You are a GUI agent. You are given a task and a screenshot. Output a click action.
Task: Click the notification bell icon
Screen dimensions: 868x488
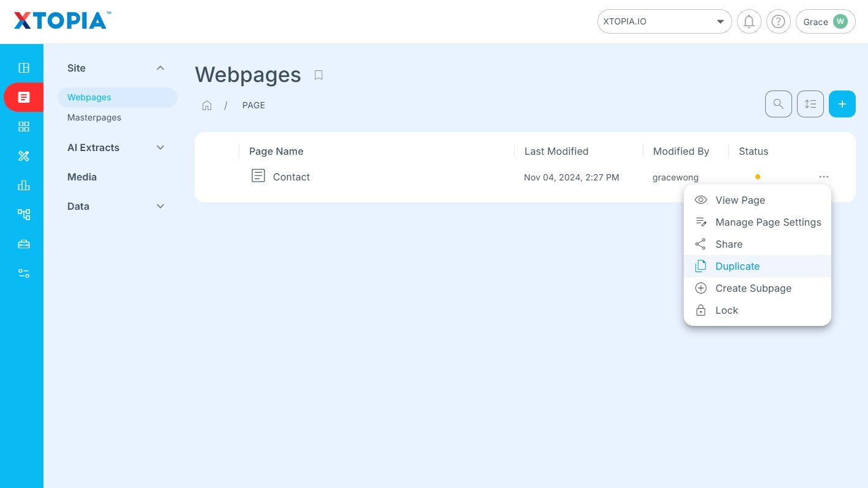pos(749,22)
